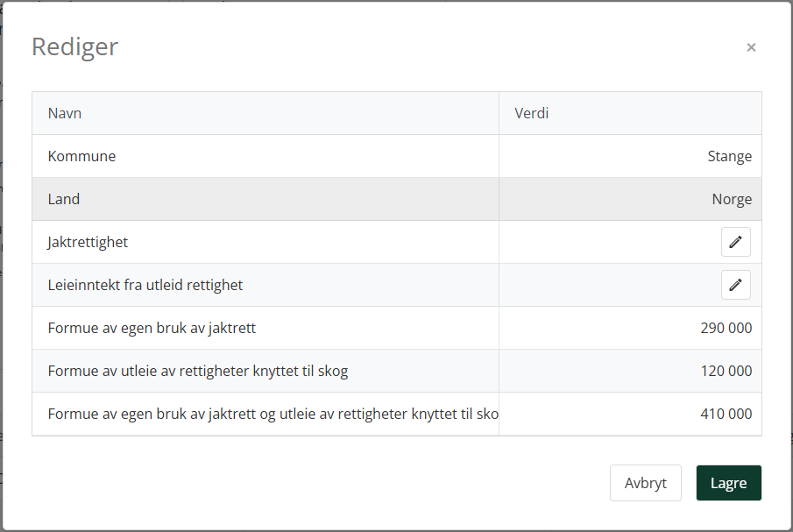This screenshot has width=793, height=532.
Task: Click the Verdi column header
Action: click(532, 113)
